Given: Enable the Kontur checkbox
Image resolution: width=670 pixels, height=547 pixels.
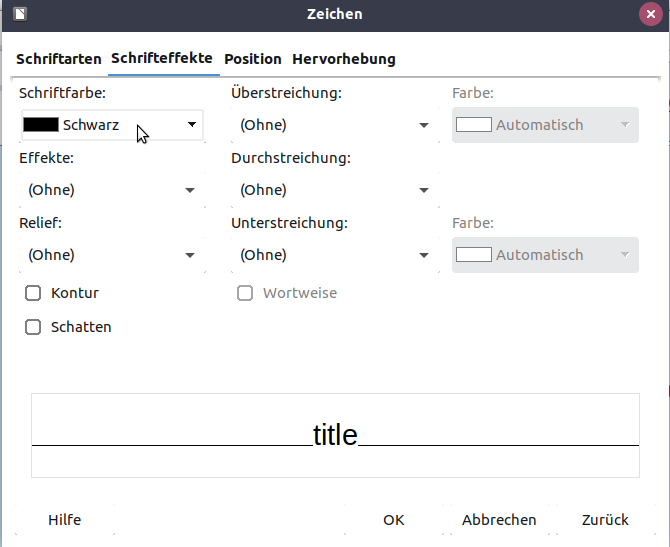Looking at the screenshot, I should (x=33, y=293).
